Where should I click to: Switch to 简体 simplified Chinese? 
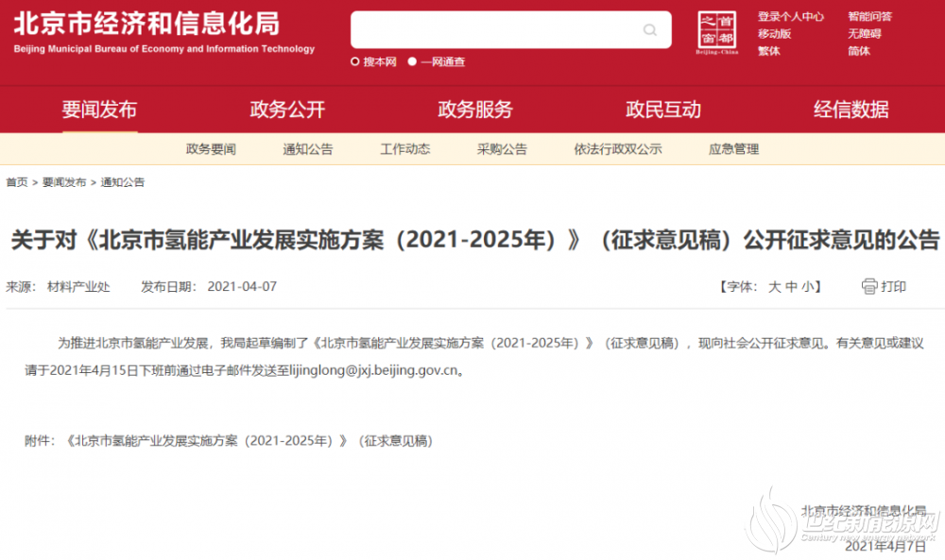[859, 51]
